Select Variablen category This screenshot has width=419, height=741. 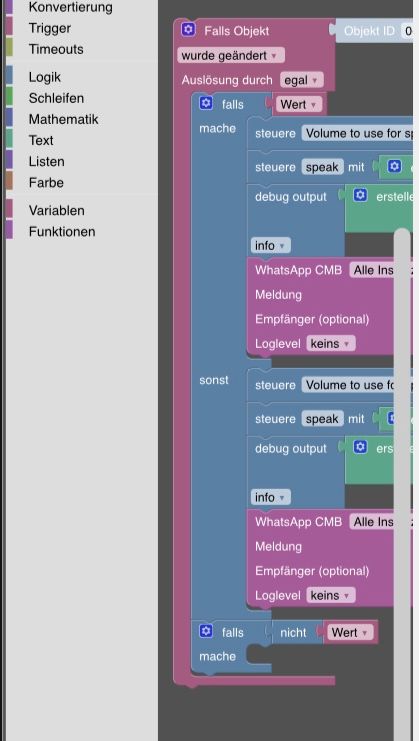(x=57, y=210)
